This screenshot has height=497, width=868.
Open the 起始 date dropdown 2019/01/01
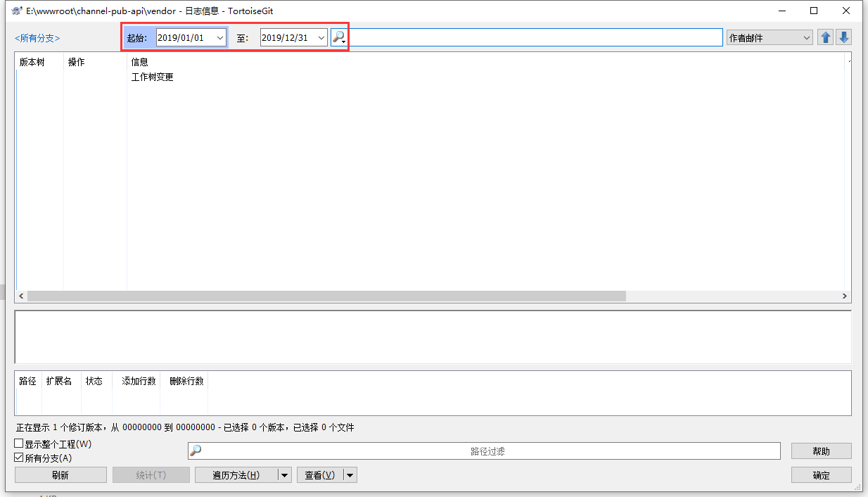220,38
